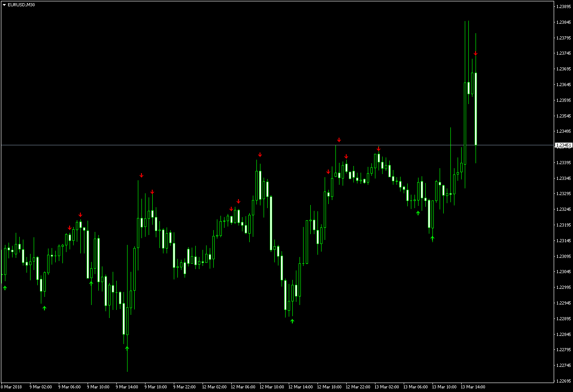This screenshot has height=392, width=573.
Task: Click the 12 Mar 22:00 time label
Action: (358, 387)
